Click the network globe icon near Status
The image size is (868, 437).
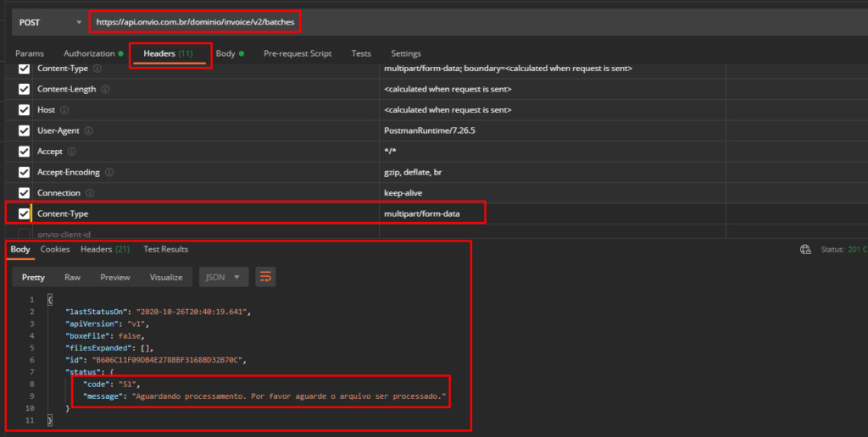(x=805, y=250)
